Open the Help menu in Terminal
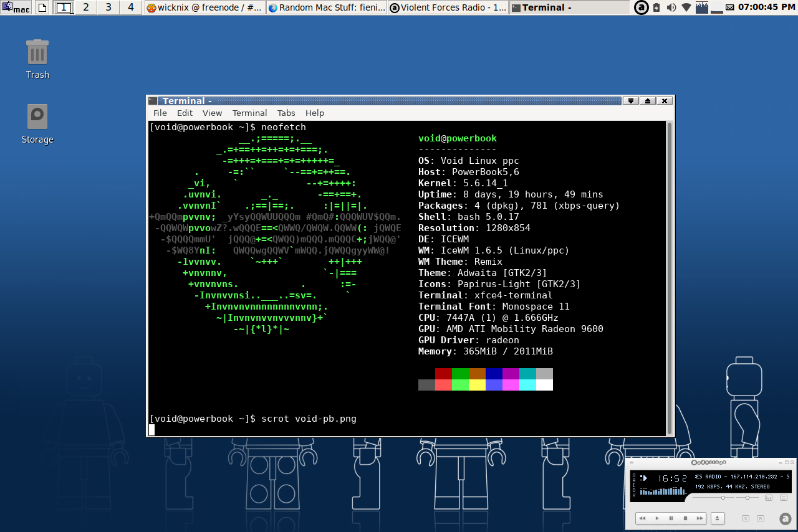The height and width of the screenshot is (532, 798). click(315, 113)
